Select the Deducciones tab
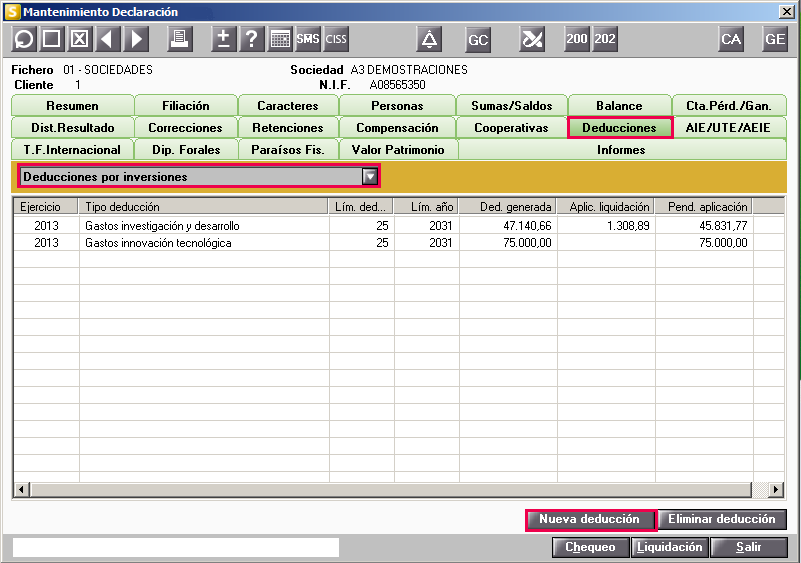801x563 pixels. pos(620,128)
